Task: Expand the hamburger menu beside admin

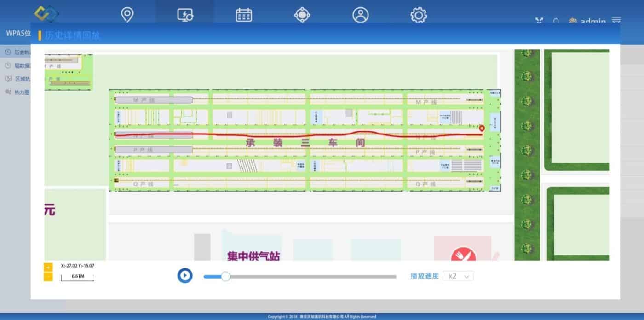Action: tap(616, 21)
